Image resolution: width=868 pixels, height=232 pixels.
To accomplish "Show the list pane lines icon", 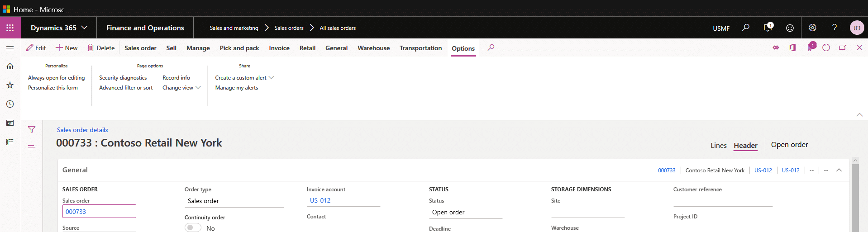I will (x=32, y=147).
